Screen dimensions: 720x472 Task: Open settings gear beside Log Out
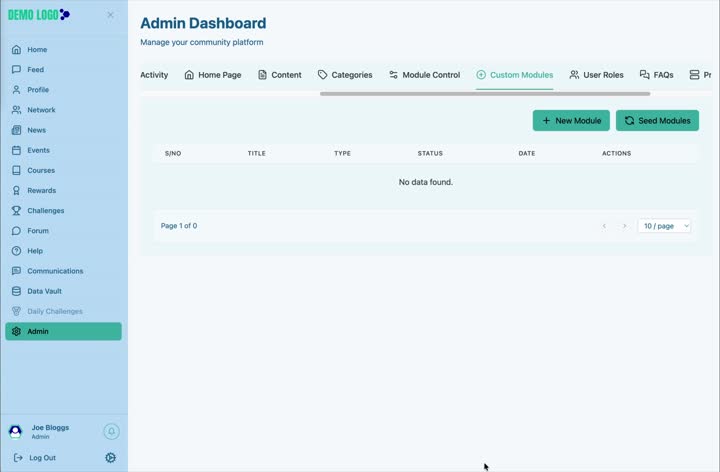(110, 458)
